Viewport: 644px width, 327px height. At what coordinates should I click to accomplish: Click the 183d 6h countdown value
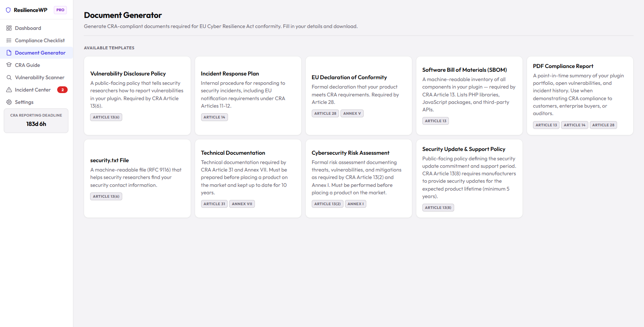[x=36, y=124]
